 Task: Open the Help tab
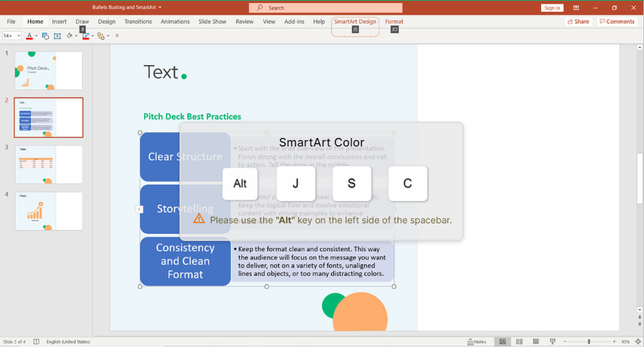pos(319,21)
